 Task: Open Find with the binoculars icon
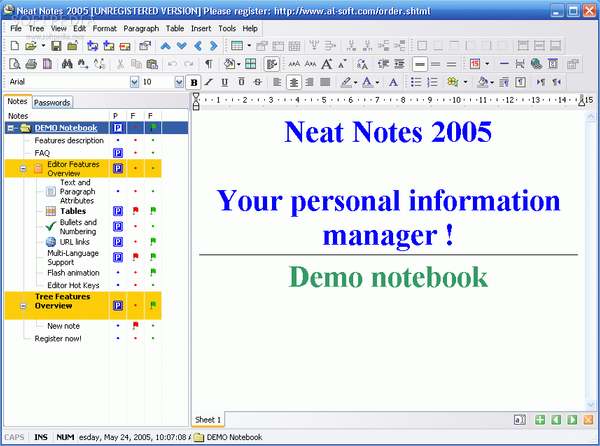(x=67, y=64)
